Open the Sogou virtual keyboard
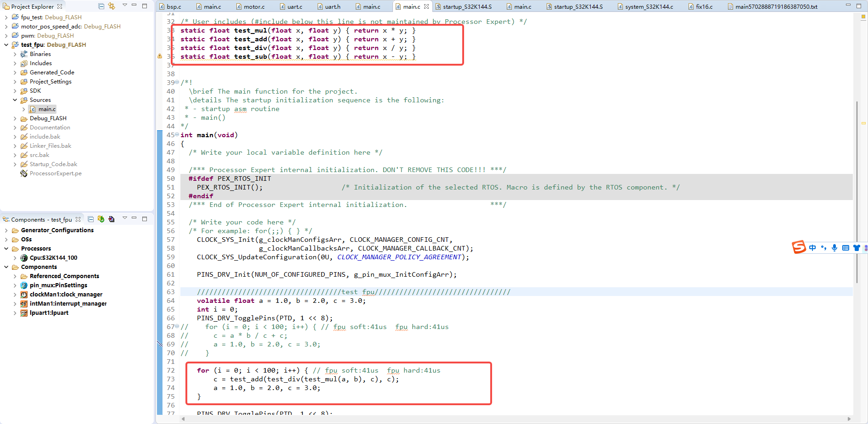868x424 pixels. [x=846, y=247]
